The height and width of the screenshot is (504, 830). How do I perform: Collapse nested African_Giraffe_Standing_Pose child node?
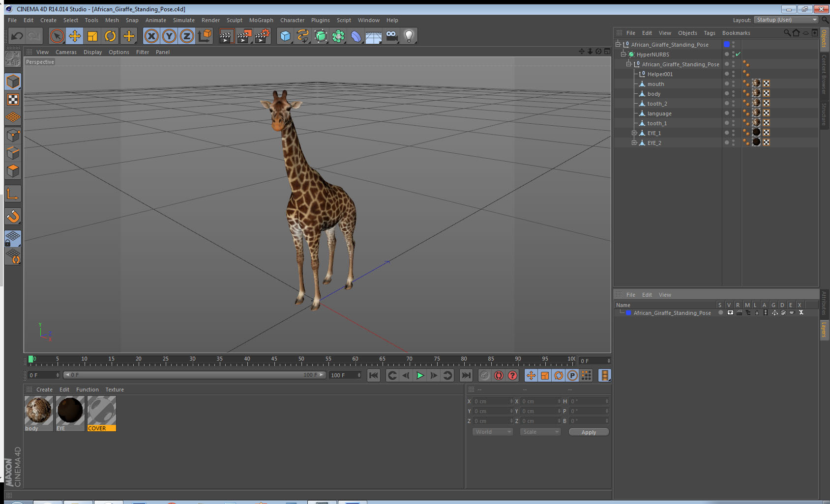coord(629,64)
